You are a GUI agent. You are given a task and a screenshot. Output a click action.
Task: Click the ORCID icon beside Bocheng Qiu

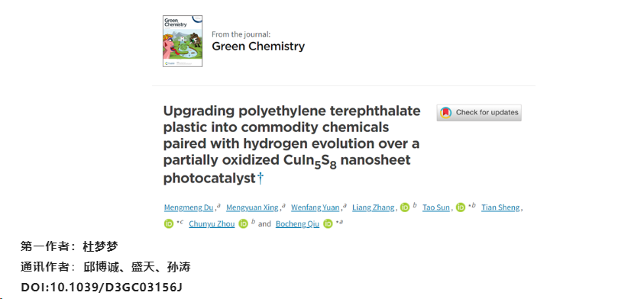pos(328,224)
